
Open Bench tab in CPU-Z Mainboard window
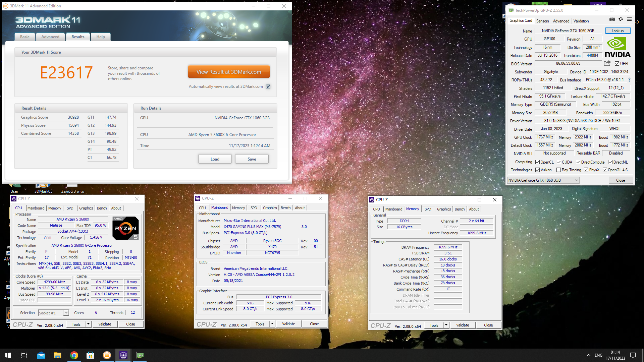point(285,208)
